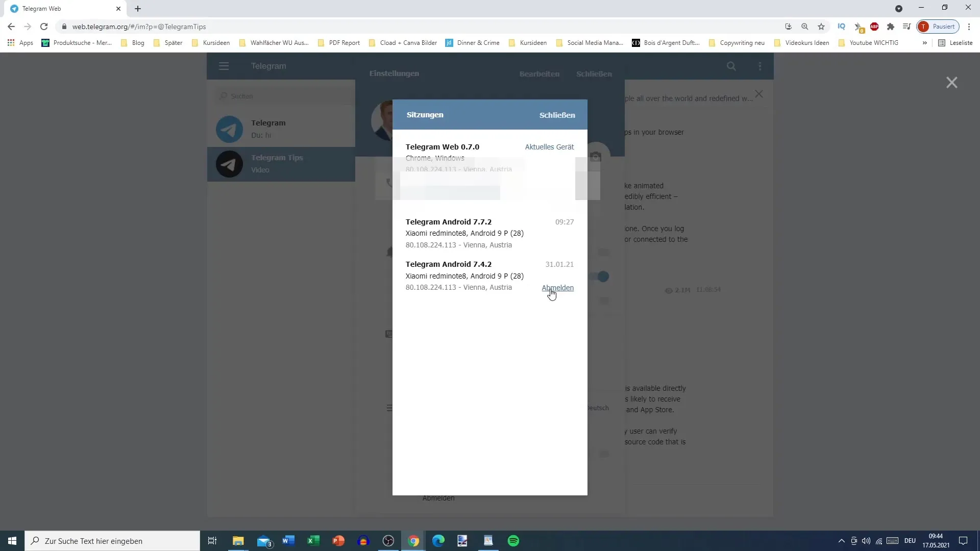Open Word from the taskbar
The image size is (980, 551).
[288, 541]
